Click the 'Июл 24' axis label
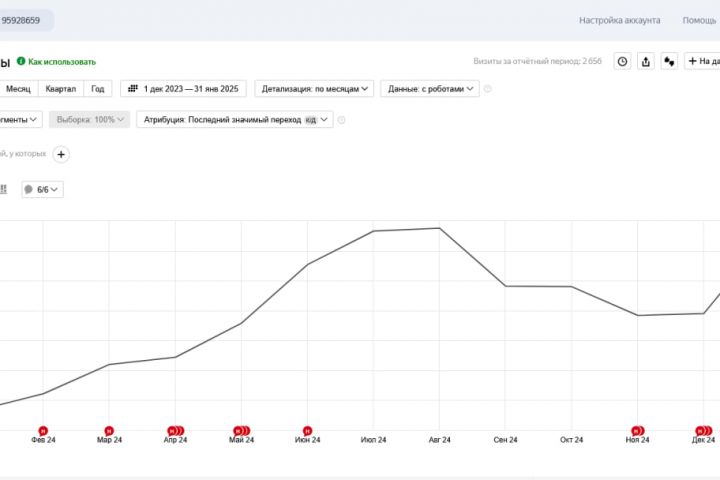 click(373, 440)
